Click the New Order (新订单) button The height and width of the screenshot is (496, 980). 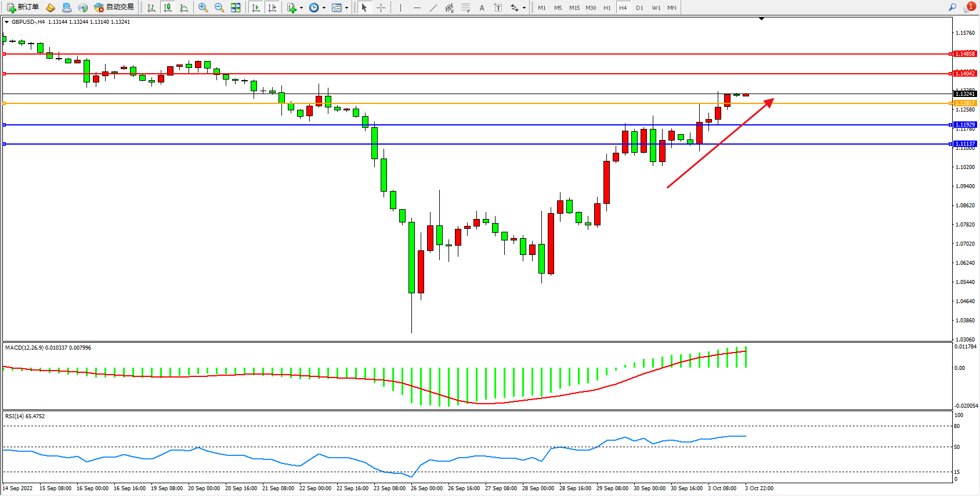[x=23, y=8]
